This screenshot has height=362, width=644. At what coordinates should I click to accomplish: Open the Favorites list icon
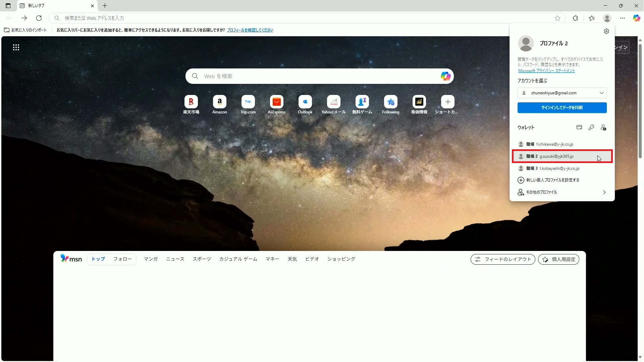(x=592, y=18)
